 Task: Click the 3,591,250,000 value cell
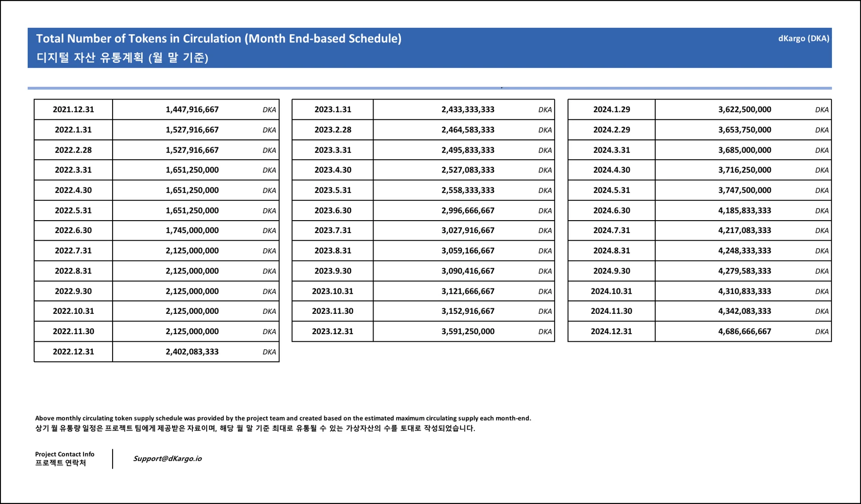468,331
